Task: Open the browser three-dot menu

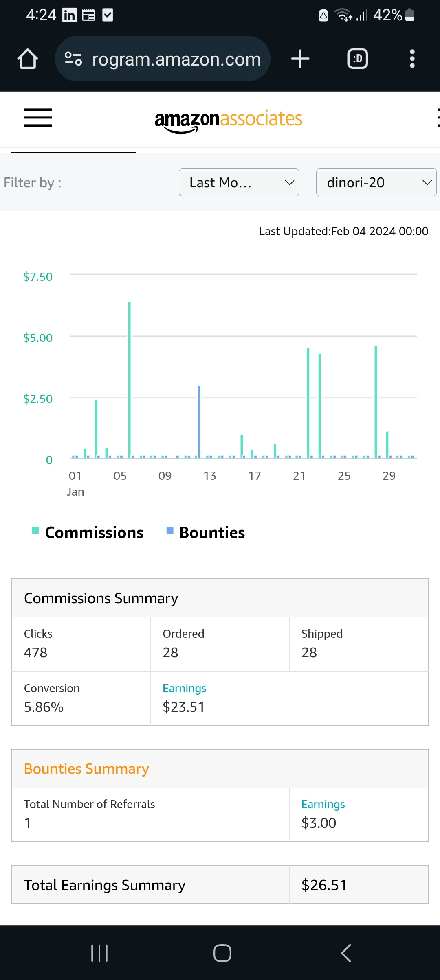Action: tap(412, 59)
